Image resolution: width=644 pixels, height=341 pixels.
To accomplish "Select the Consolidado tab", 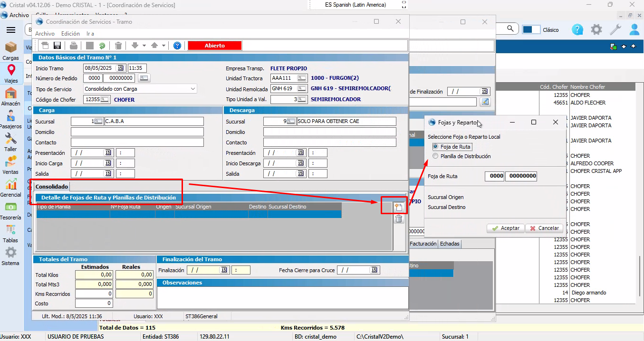I will click(52, 186).
